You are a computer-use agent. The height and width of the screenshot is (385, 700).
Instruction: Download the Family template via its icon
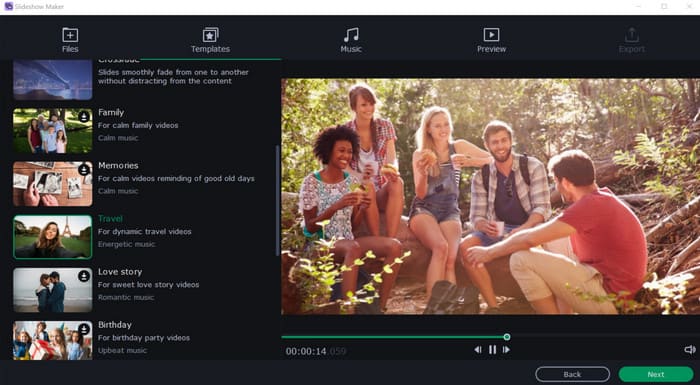tap(84, 117)
